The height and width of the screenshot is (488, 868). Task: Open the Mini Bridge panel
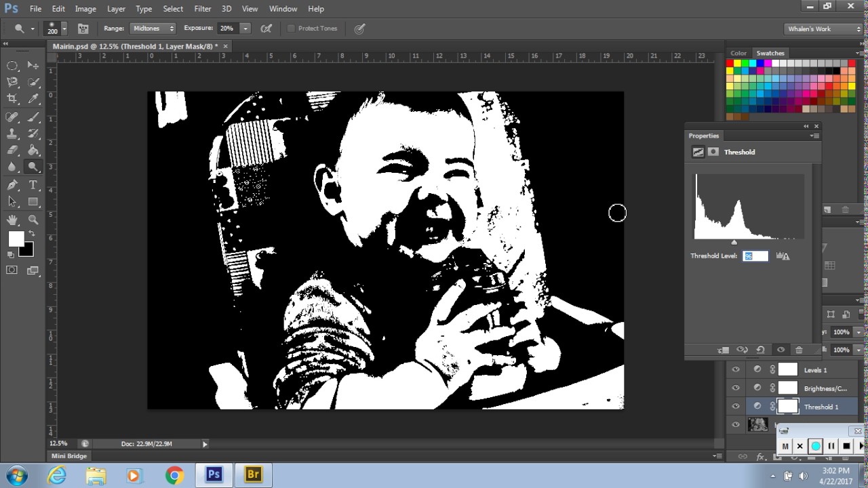pos(69,456)
